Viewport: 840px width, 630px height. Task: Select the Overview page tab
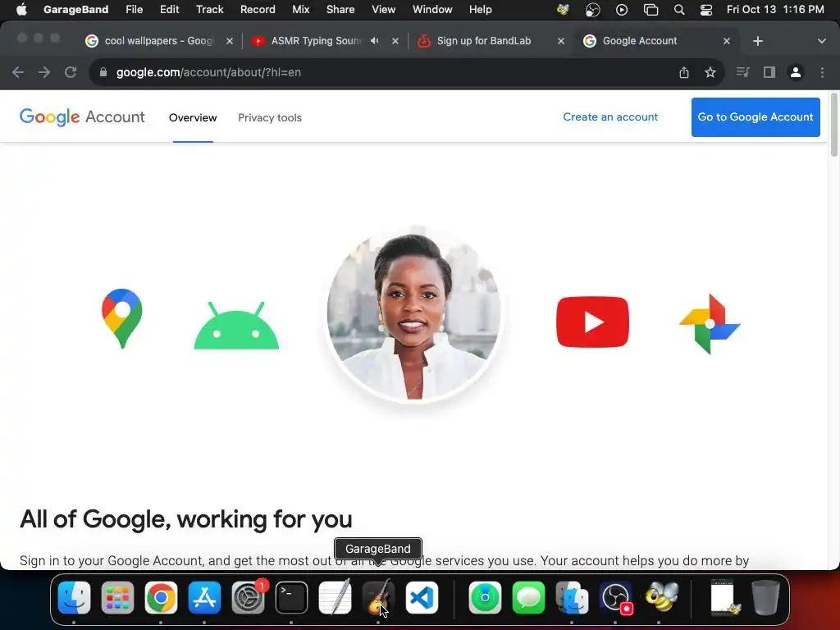click(193, 118)
